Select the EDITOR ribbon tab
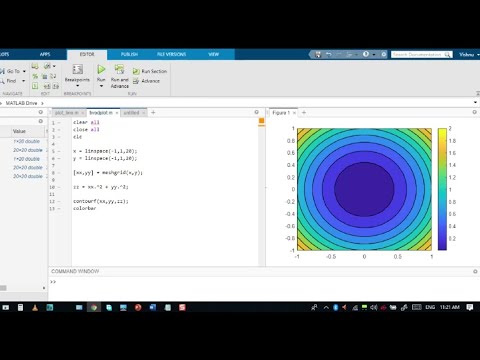This screenshot has height=360, width=480. click(x=87, y=54)
